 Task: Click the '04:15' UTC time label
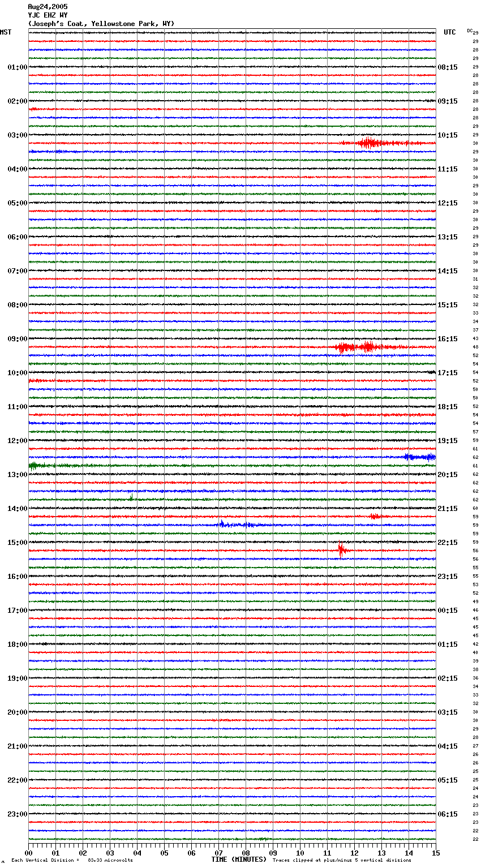pos(448,746)
